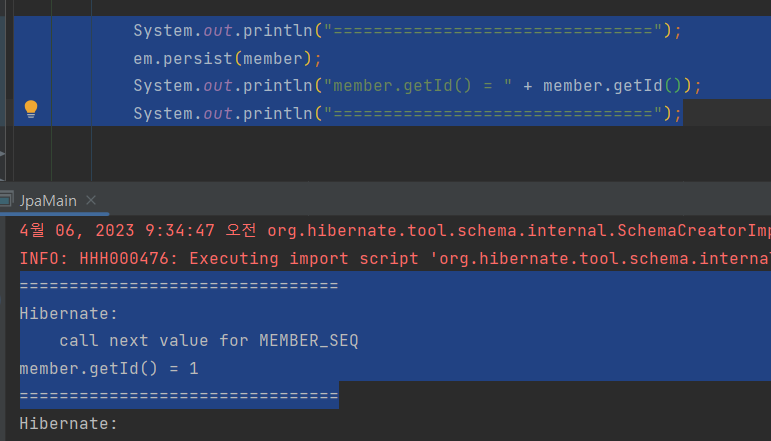771x441 pixels.
Task: Click call next value for MEMBER_SEQ line
Action: [x=208, y=341]
